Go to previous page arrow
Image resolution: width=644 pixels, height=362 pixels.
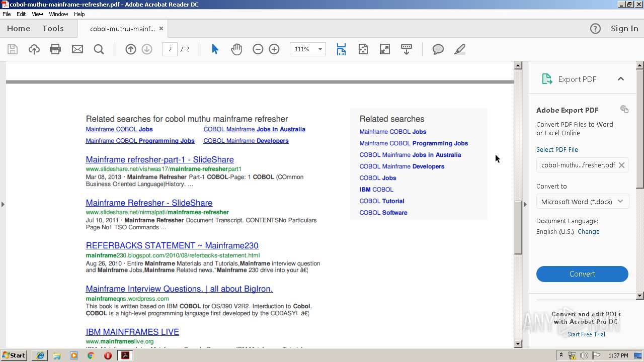(x=131, y=49)
